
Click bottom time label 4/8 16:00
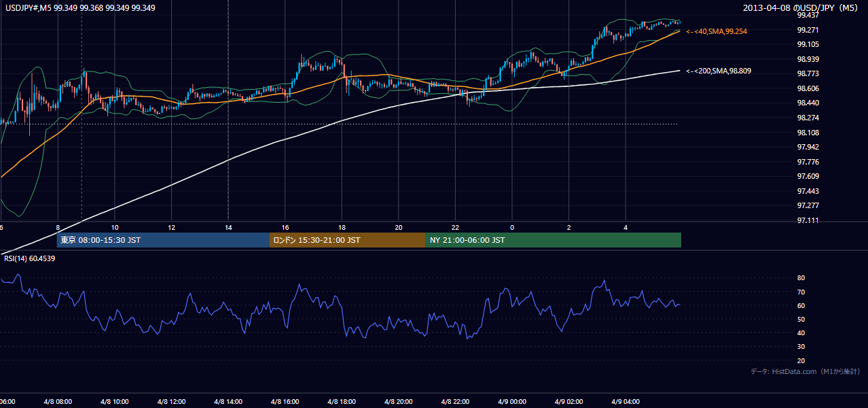point(285,401)
